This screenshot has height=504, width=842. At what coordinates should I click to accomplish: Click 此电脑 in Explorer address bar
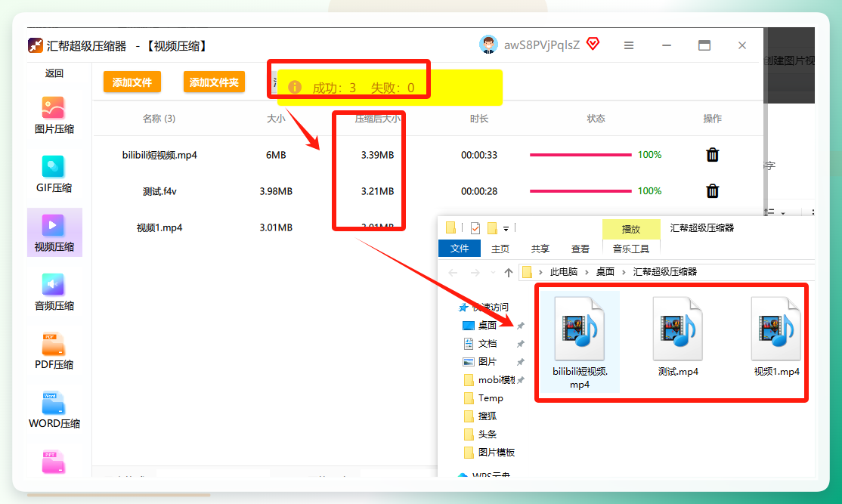click(563, 272)
